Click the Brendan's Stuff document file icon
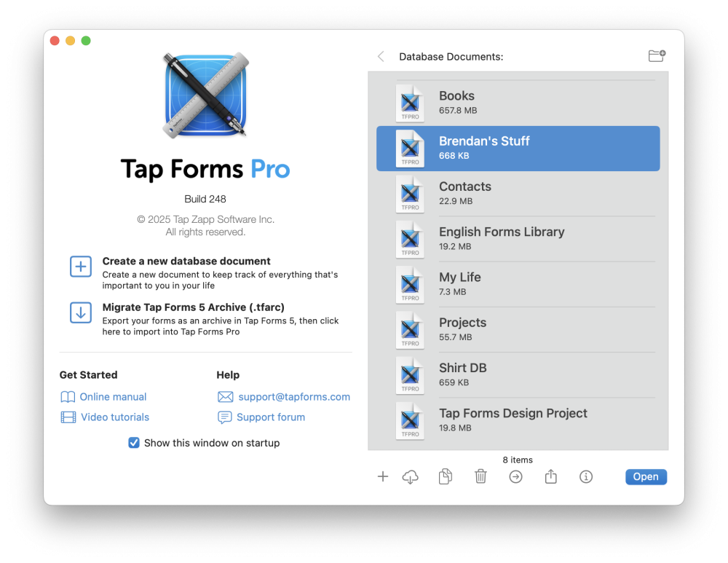Screen dimensions: 728x563 [410, 148]
